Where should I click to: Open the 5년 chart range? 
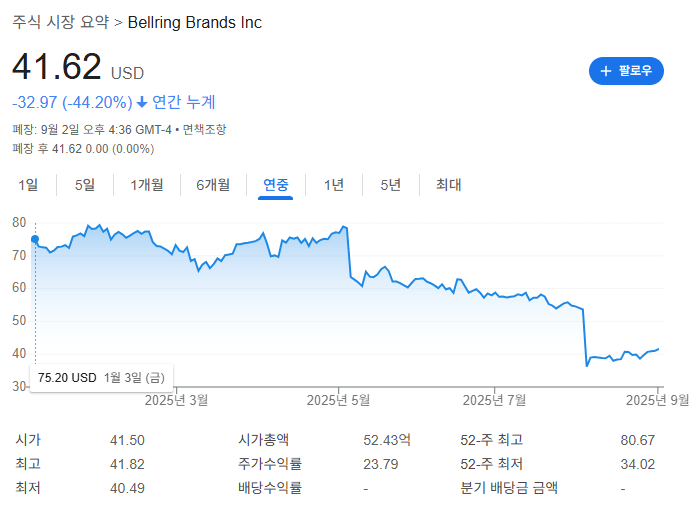pyautogui.click(x=391, y=184)
